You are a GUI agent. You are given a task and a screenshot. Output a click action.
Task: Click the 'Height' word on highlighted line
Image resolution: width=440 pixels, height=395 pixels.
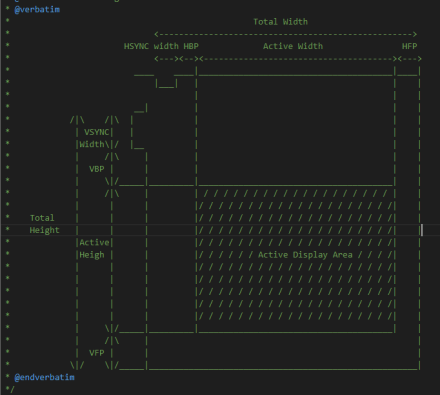point(44,230)
